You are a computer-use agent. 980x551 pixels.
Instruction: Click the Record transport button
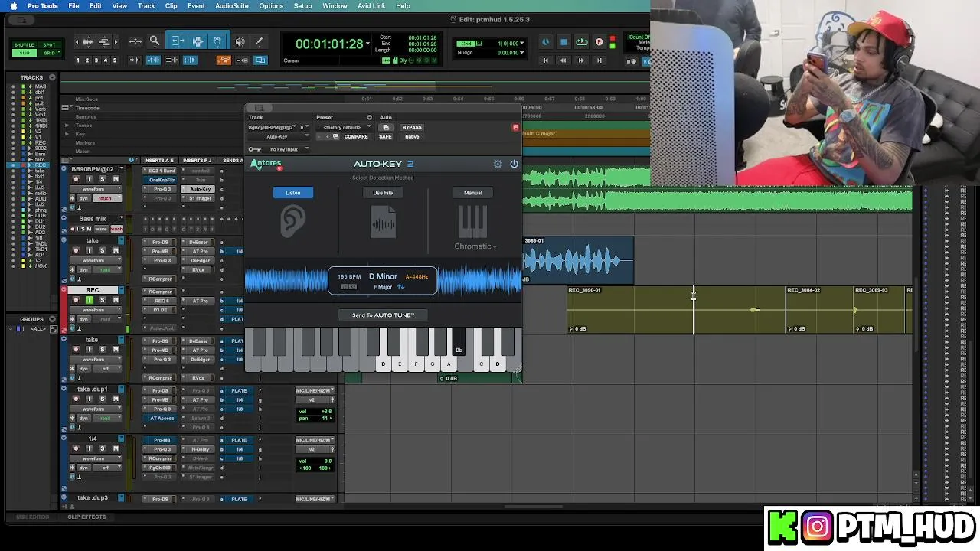pyautogui.click(x=599, y=42)
